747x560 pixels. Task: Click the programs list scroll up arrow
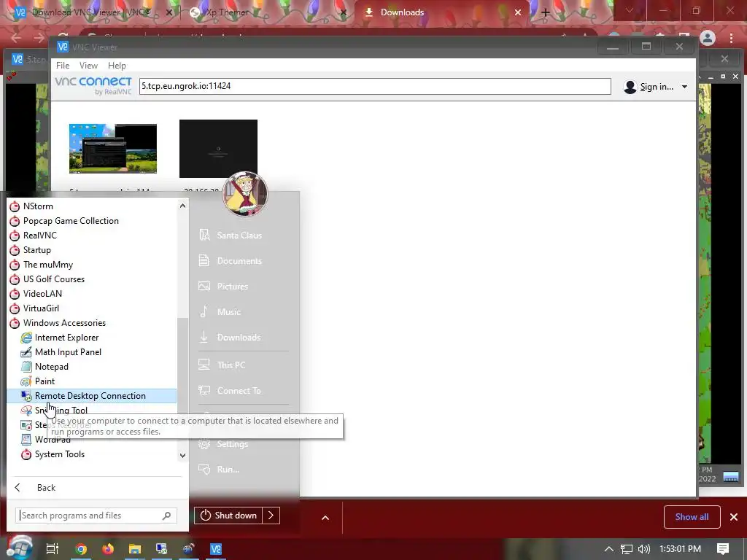182,206
